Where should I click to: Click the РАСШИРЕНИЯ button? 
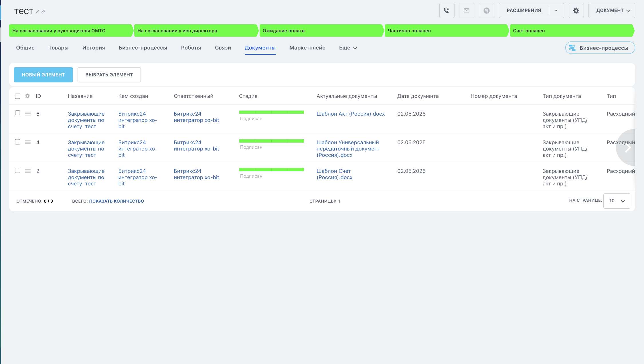524,11
